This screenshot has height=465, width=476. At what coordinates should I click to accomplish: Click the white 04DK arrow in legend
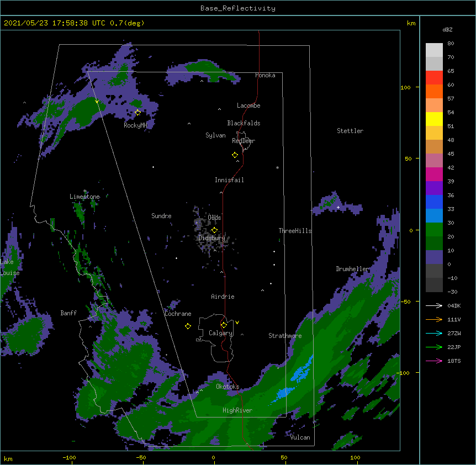(434, 305)
